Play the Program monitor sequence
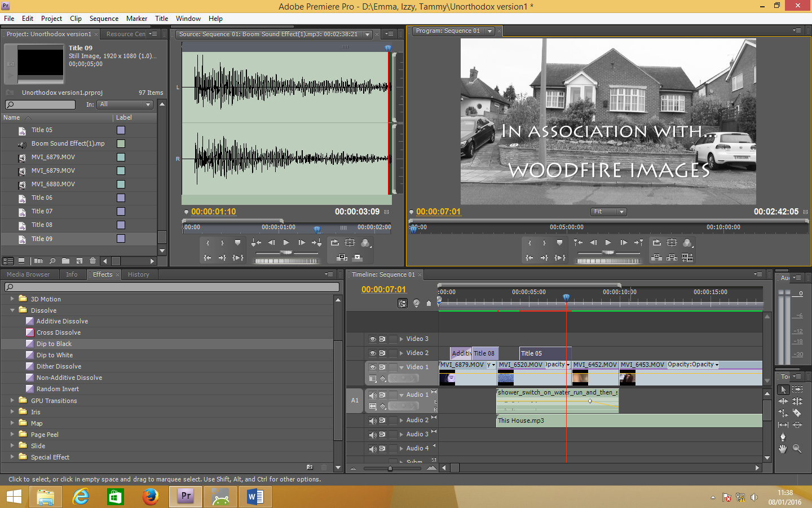The image size is (812, 508). 608,243
